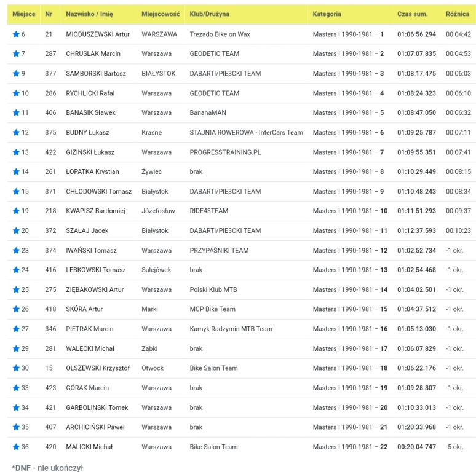Image resolution: width=476 pixels, height=472 pixels.
Task: Click the club Kamyk Radzymin MTB Team
Action: (x=231, y=329)
